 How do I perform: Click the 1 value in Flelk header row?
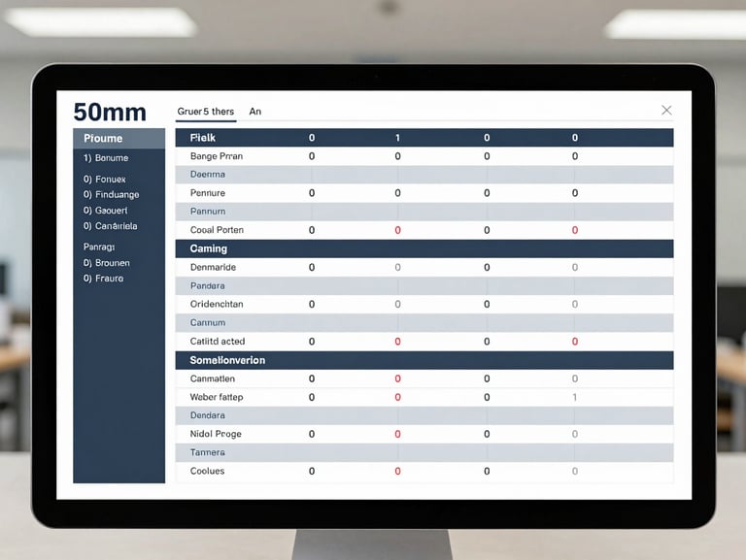coord(397,138)
